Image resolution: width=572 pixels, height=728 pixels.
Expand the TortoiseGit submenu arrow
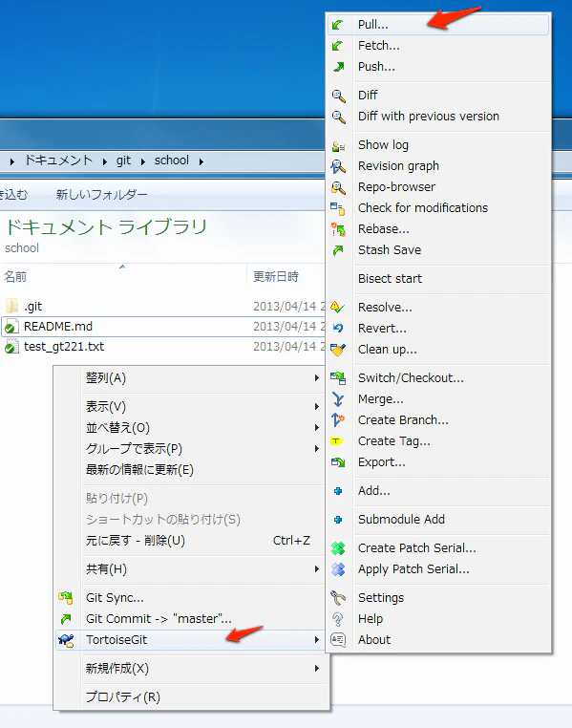coord(317,640)
